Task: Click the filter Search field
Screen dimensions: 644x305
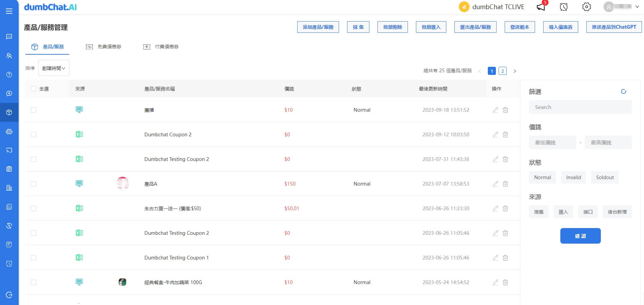Action: pos(580,107)
